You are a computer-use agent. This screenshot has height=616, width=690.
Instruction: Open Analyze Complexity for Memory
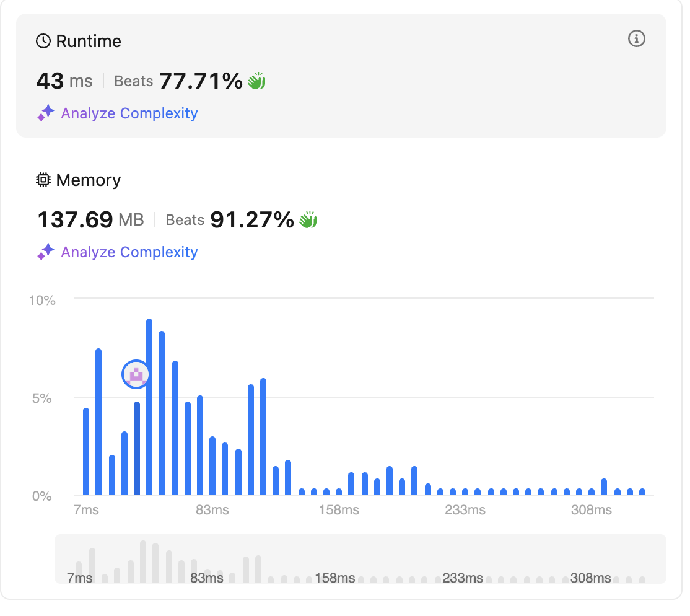click(x=129, y=252)
